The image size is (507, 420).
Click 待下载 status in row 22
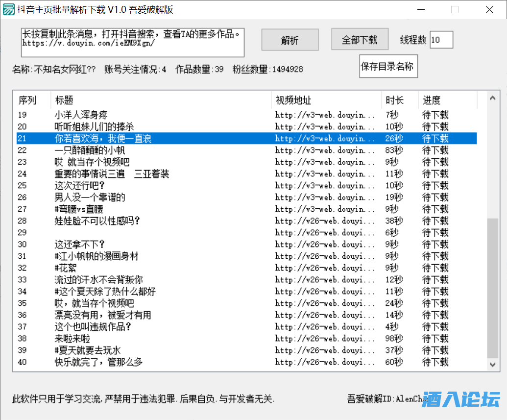coord(435,150)
